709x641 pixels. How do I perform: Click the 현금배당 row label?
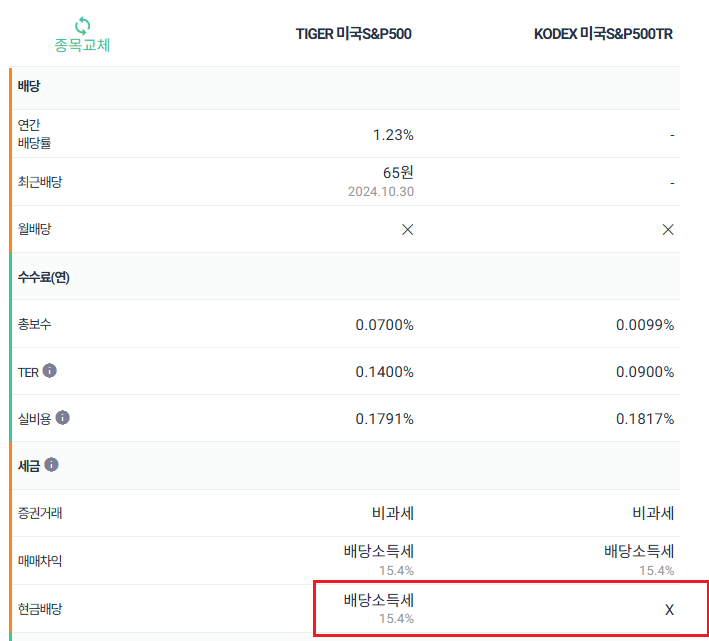click(x=40, y=609)
